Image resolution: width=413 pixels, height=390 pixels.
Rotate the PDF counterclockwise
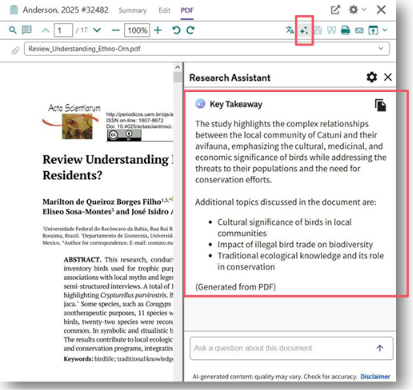(x=176, y=30)
